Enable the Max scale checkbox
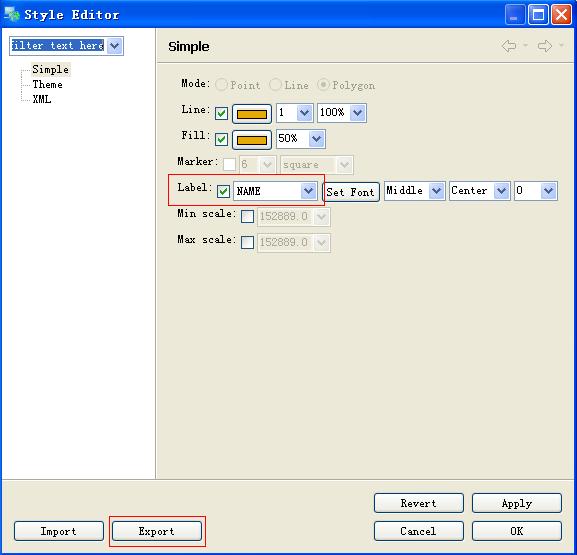 click(247, 243)
